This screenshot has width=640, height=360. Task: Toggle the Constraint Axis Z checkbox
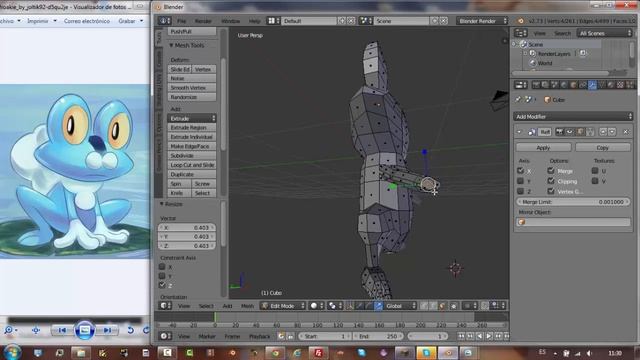pos(162,285)
